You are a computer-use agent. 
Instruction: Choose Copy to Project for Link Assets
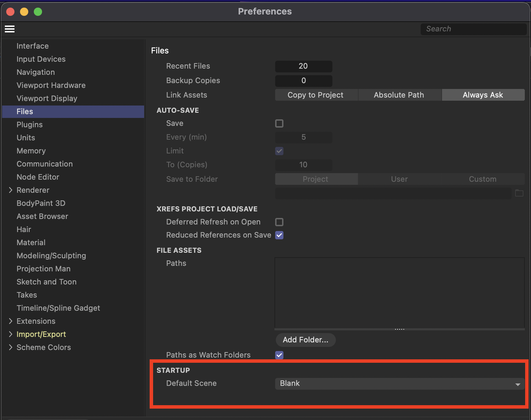(315, 95)
